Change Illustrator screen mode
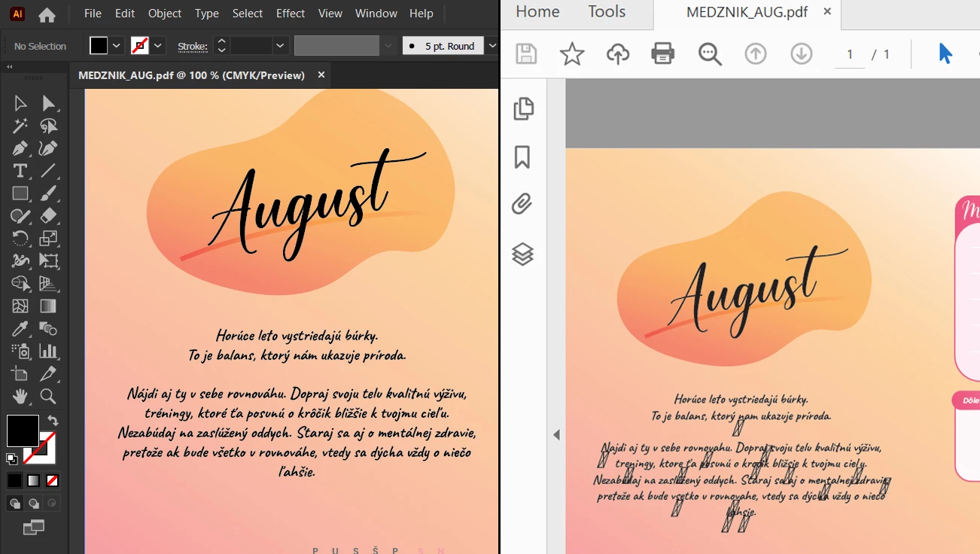Image resolution: width=980 pixels, height=554 pixels. [x=34, y=528]
